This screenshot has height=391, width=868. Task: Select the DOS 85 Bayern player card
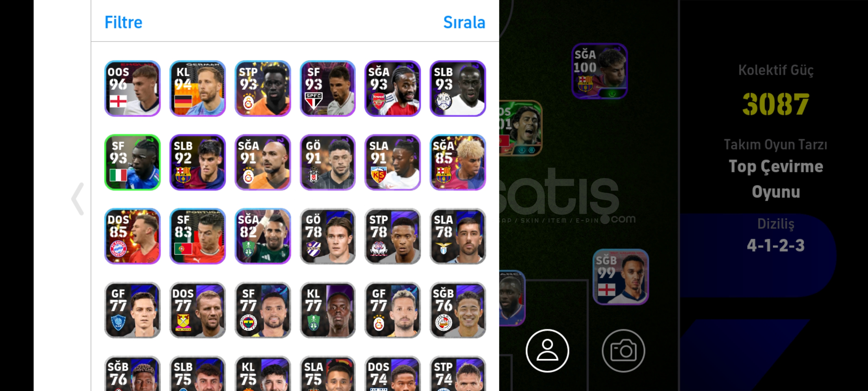[x=132, y=236]
